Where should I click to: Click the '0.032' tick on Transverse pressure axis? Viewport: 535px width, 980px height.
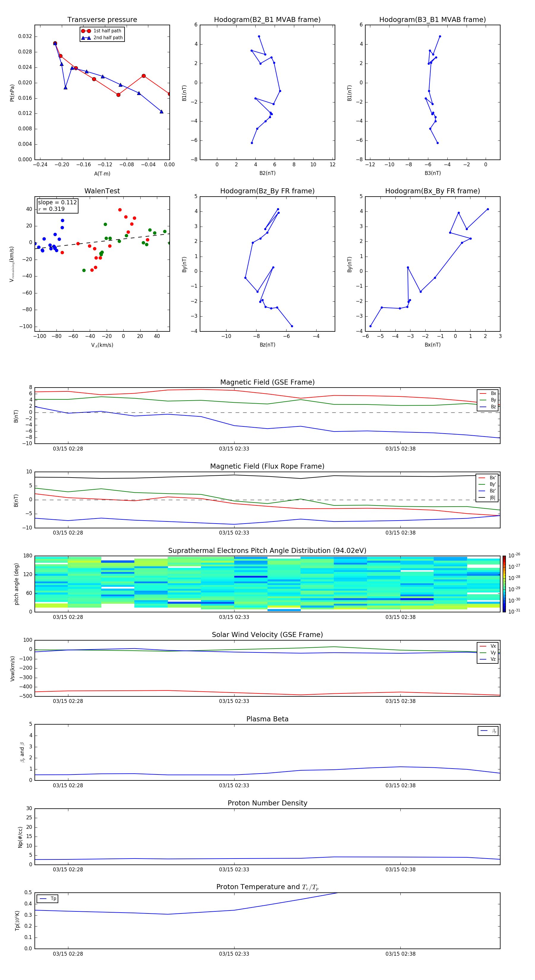pos(25,37)
